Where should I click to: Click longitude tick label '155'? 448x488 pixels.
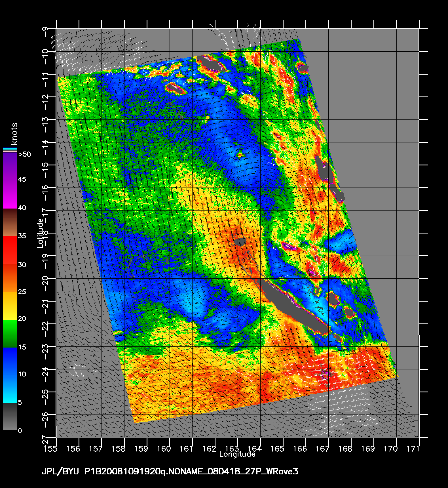(50, 449)
